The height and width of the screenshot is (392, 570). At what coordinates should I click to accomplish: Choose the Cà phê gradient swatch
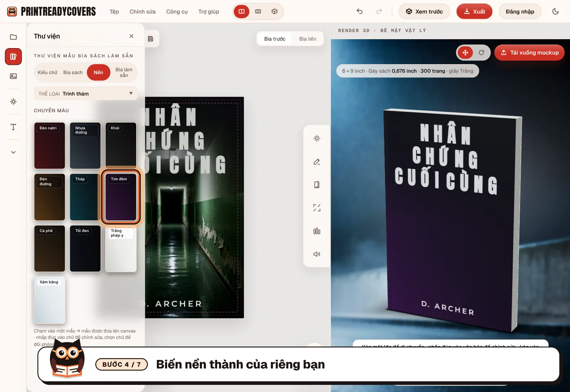pos(50,248)
